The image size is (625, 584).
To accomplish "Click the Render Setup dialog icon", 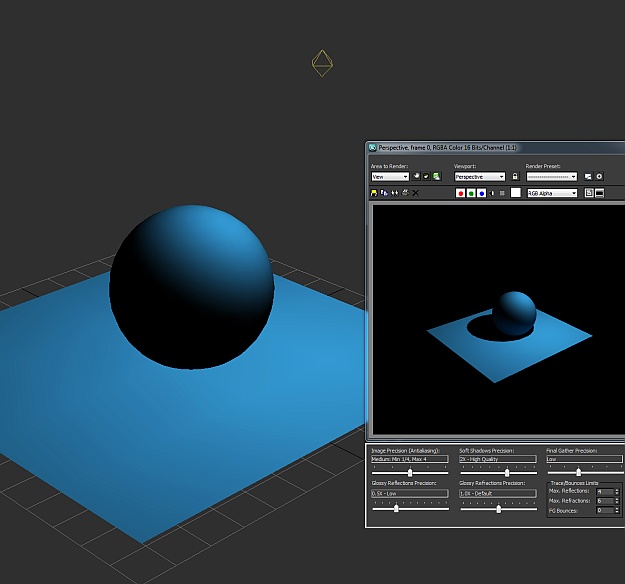I will click(x=588, y=177).
